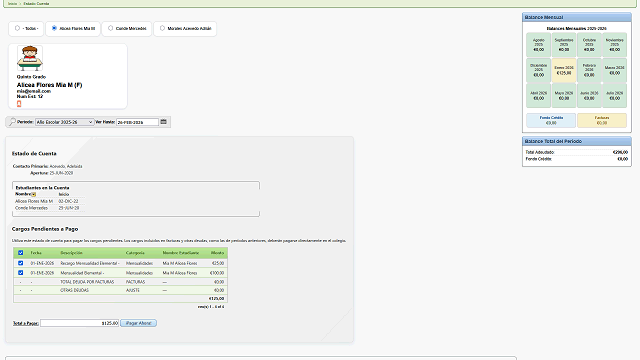Click the OTRAS DEUDAS row

pos(120,290)
